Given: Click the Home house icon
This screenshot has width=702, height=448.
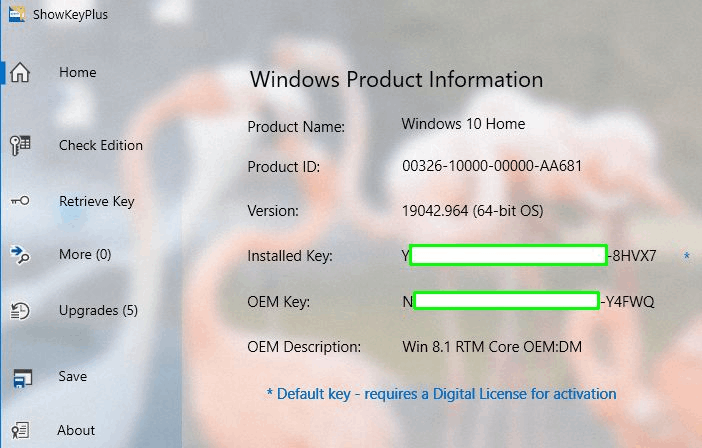Looking at the screenshot, I should (20, 72).
